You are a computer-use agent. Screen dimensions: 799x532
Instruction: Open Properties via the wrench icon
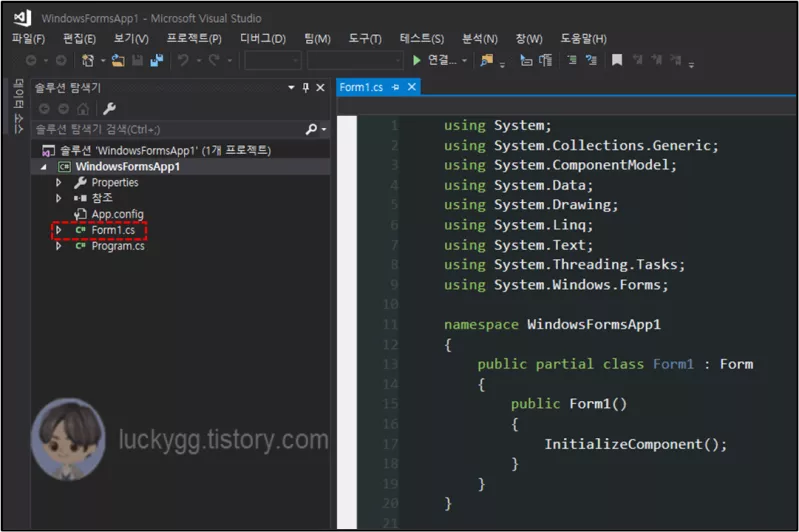point(109,109)
